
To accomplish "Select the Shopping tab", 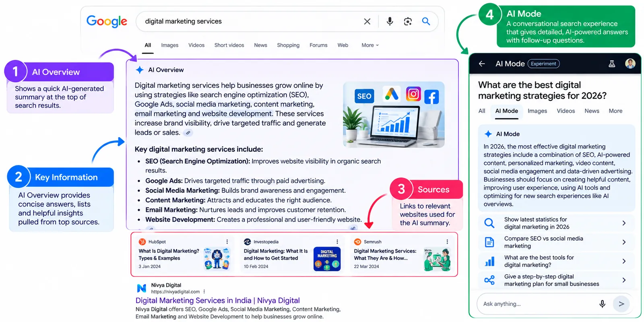I will (x=288, y=45).
